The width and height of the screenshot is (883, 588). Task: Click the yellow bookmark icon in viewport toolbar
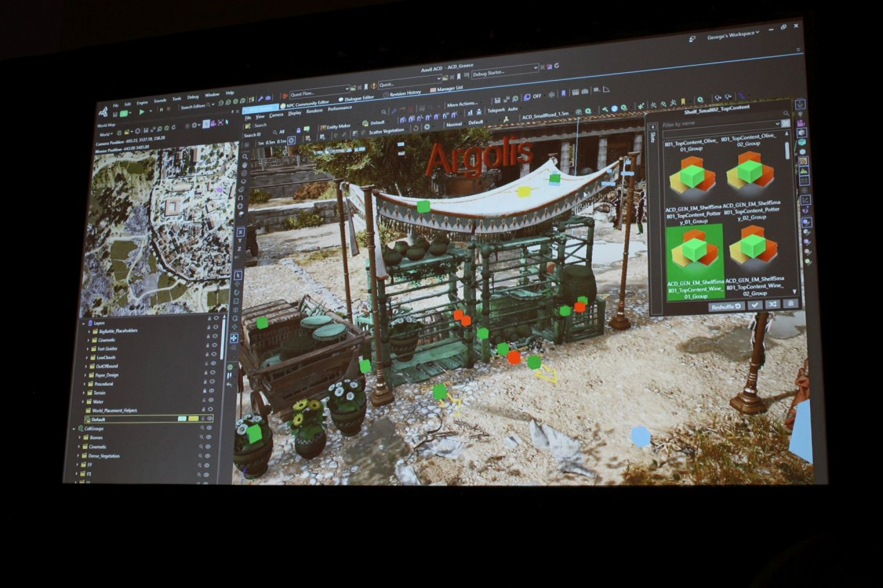coord(683,101)
